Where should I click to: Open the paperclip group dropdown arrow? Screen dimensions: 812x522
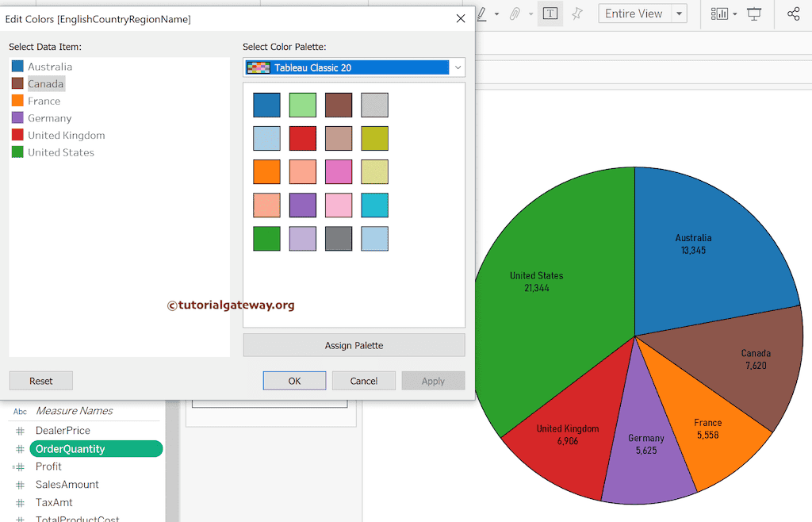(530, 14)
